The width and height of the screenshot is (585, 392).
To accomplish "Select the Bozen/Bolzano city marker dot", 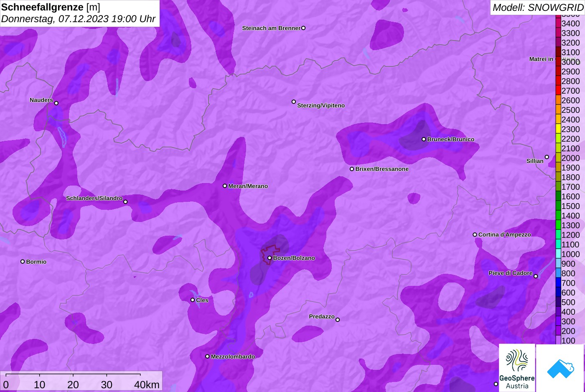I will tap(270, 258).
